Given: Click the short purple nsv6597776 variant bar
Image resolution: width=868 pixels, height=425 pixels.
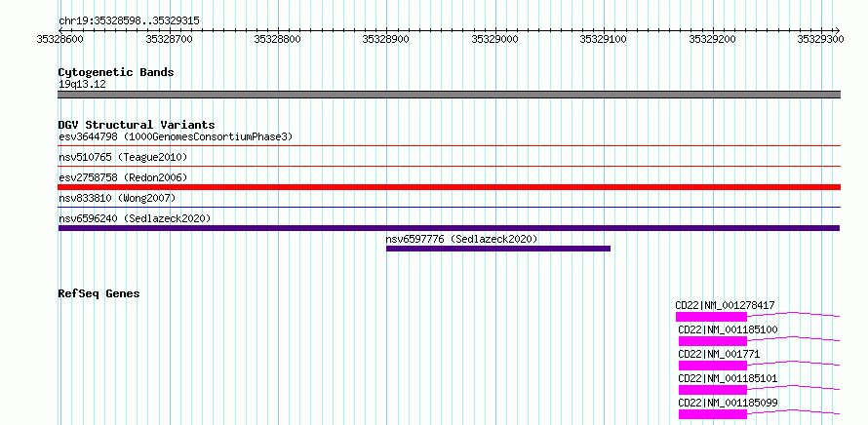Looking at the screenshot, I should pyautogui.click(x=498, y=249).
